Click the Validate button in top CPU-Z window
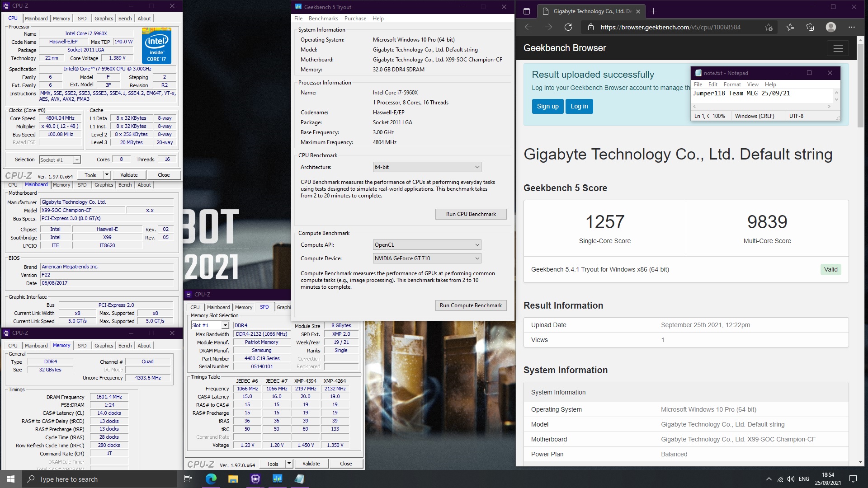Image resolution: width=868 pixels, height=488 pixels. coord(129,175)
